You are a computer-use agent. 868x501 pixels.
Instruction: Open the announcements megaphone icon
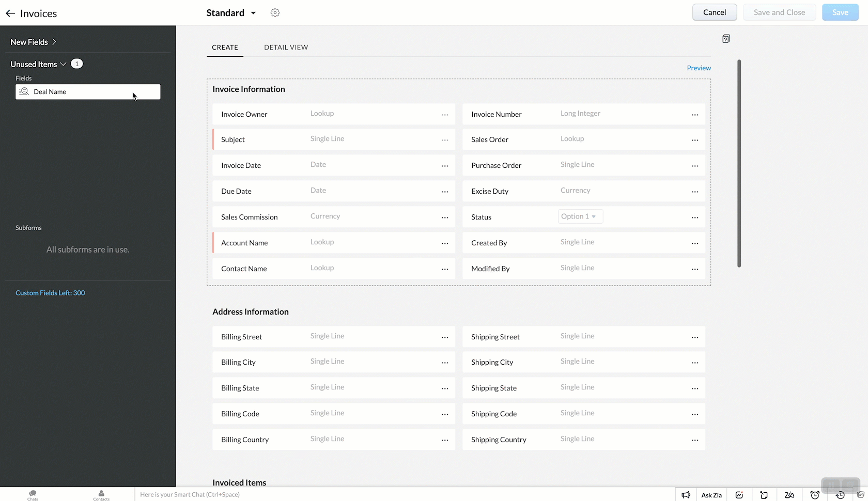click(x=686, y=495)
